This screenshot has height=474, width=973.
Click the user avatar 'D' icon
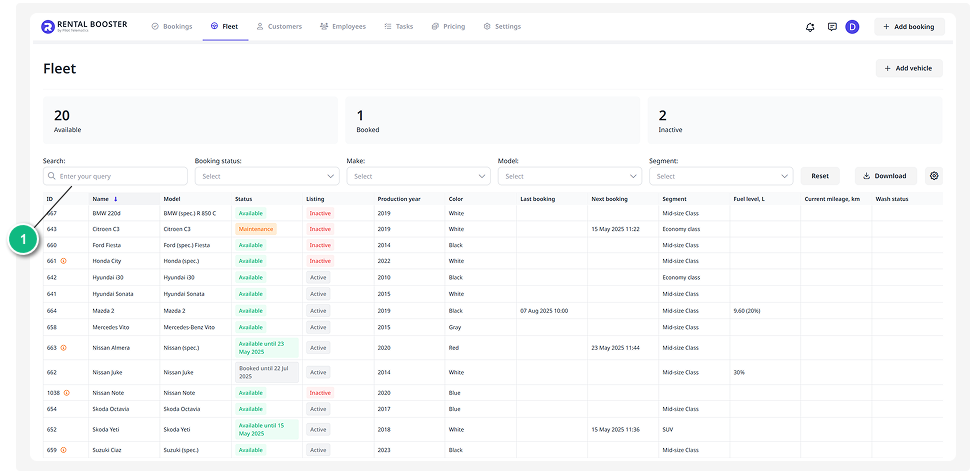click(852, 27)
